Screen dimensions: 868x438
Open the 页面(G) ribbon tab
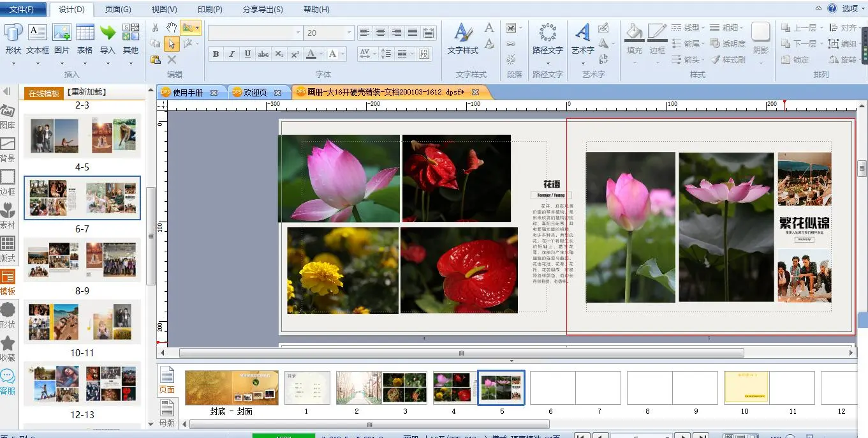(x=118, y=10)
